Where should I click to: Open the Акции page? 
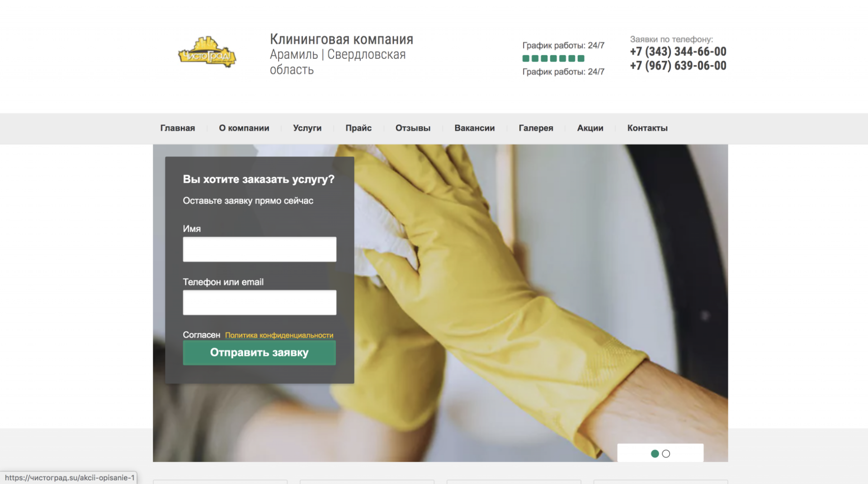point(590,128)
